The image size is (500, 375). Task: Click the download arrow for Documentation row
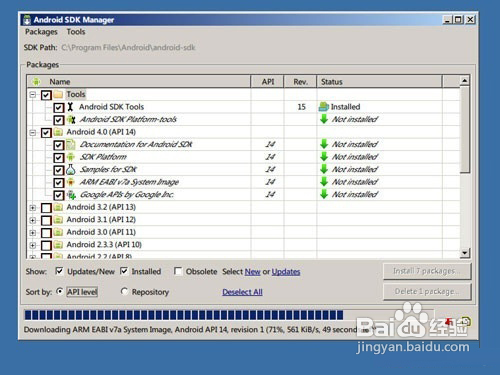point(324,144)
